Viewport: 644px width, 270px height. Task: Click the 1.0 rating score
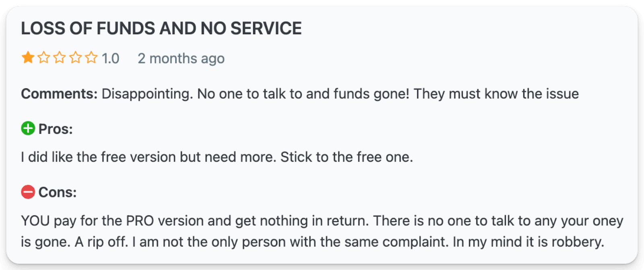click(110, 58)
